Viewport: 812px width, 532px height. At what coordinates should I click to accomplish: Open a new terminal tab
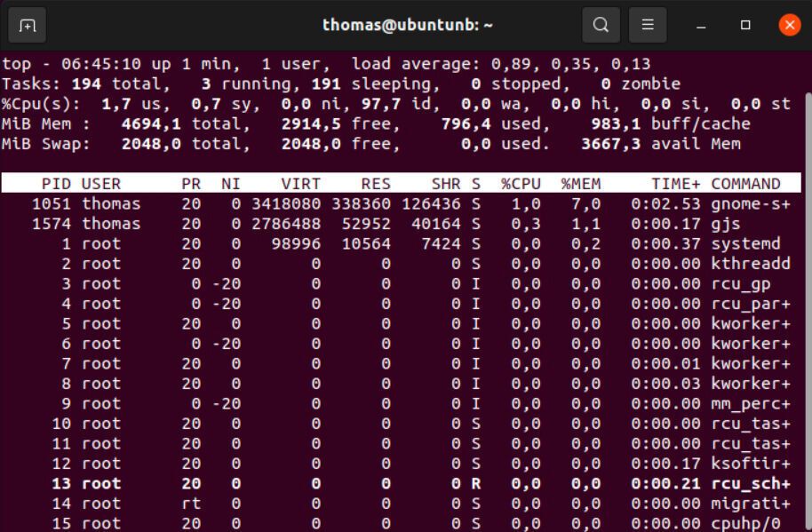coord(28,25)
